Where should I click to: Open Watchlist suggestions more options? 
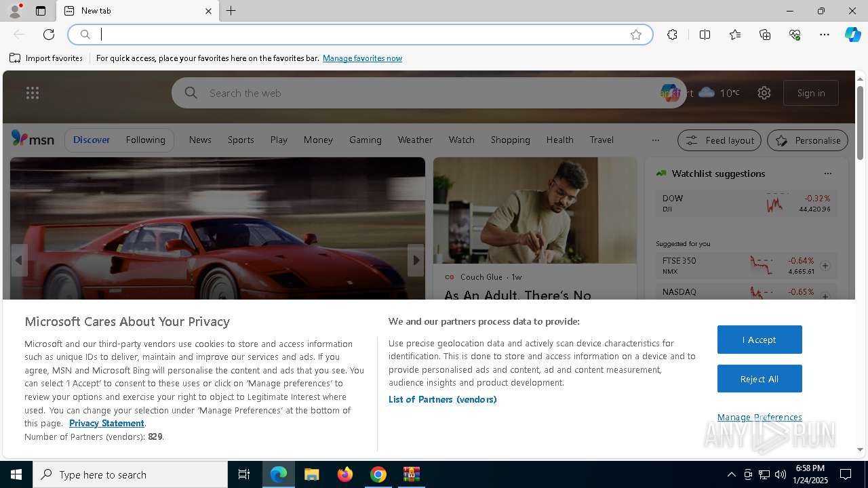[x=827, y=174]
